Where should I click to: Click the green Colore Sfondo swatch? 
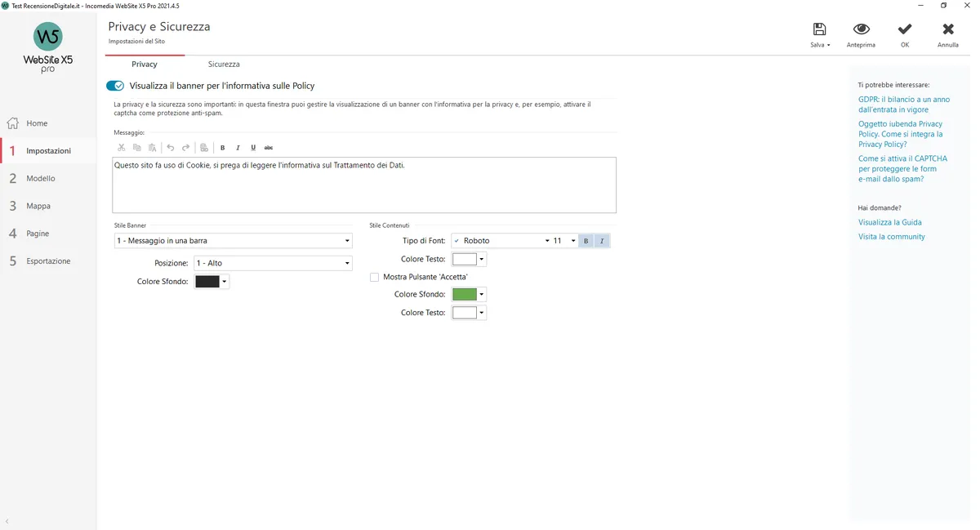(465, 294)
